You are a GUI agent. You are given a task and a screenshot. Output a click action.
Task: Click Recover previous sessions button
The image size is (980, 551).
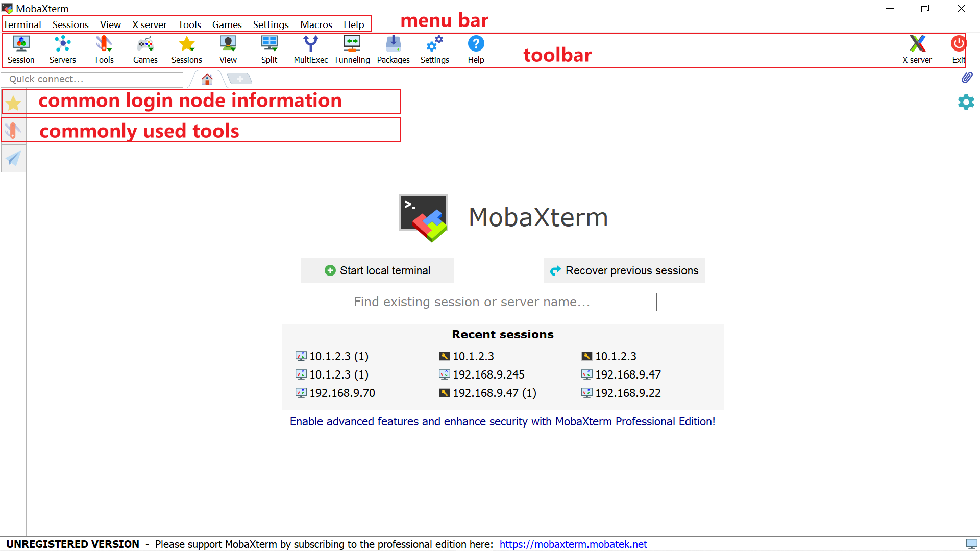pyautogui.click(x=624, y=270)
